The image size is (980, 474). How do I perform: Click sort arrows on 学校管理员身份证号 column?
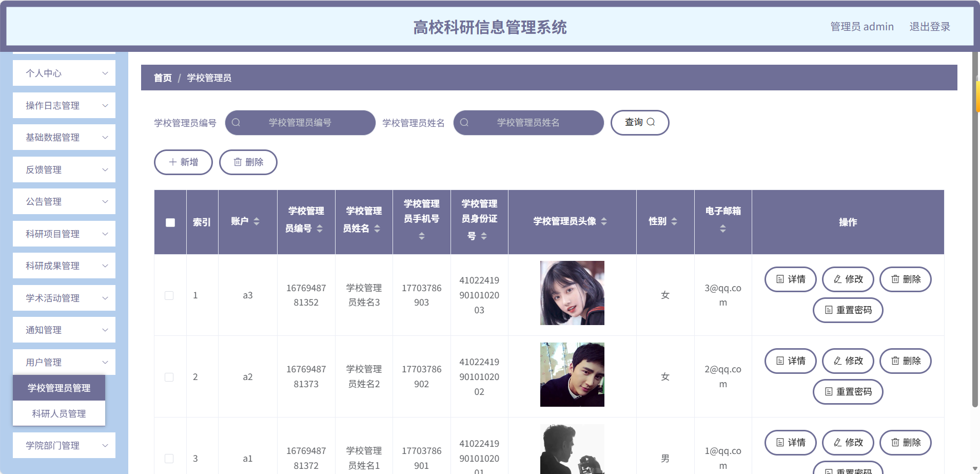point(484,236)
